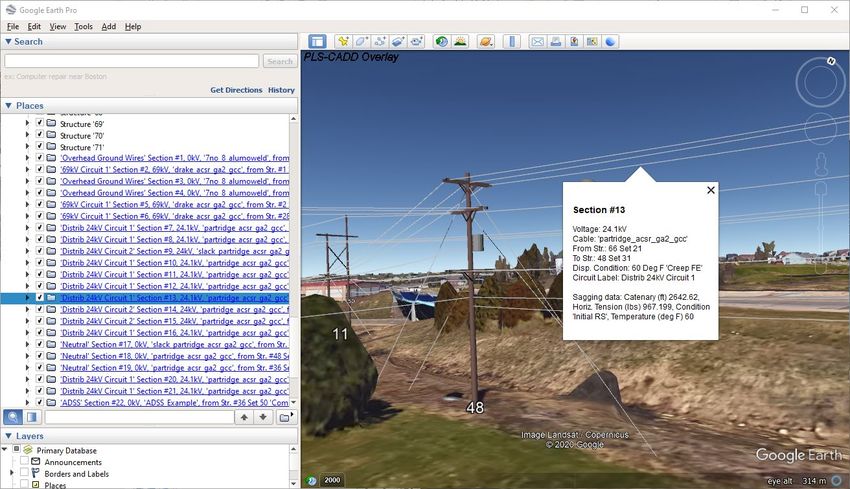The height and width of the screenshot is (489, 850).
Task: Enable the Announcements layer checkbox
Action: tap(24, 461)
